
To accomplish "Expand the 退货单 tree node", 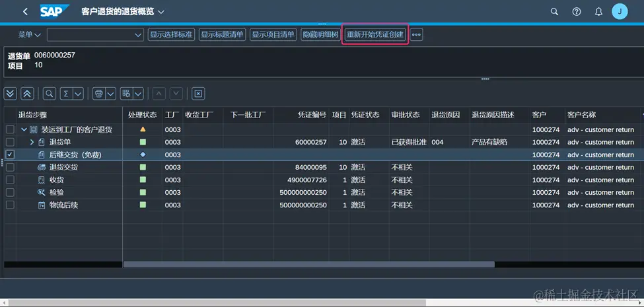I will coord(32,142).
